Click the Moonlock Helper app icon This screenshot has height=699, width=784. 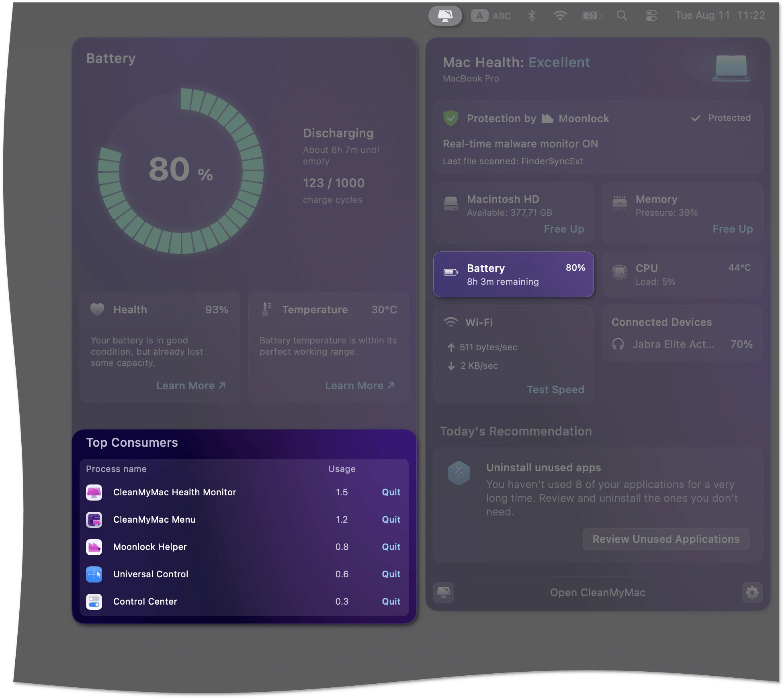(x=94, y=547)
